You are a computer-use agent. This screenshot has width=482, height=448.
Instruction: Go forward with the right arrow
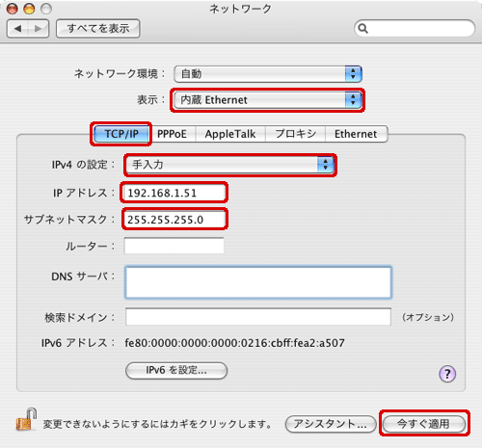(x=39, y=29)
